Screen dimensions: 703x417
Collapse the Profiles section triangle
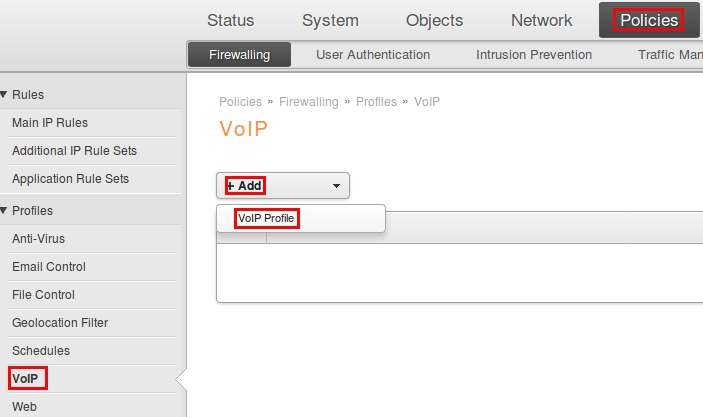tap(5, 211)
